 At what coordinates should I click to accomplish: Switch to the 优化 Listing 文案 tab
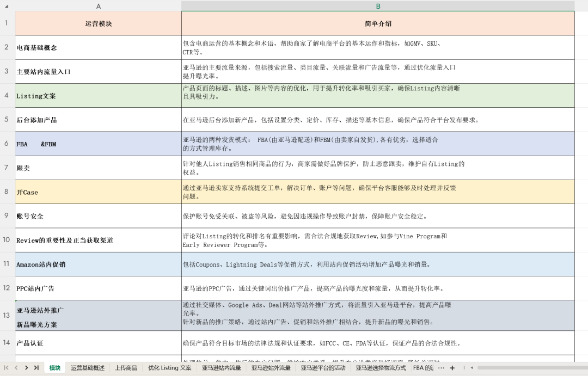pyautogui.click(x=169, y=368)
